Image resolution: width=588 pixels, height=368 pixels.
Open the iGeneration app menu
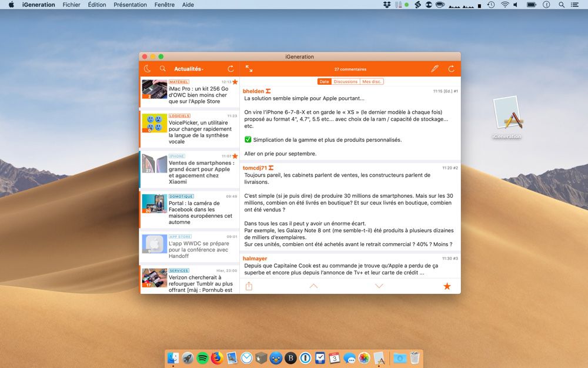click(x=39, y=5)
